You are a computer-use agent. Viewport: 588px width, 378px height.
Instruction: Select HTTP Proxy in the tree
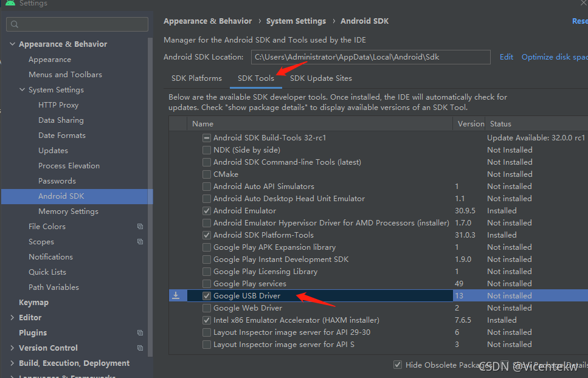tap(58, 105)
